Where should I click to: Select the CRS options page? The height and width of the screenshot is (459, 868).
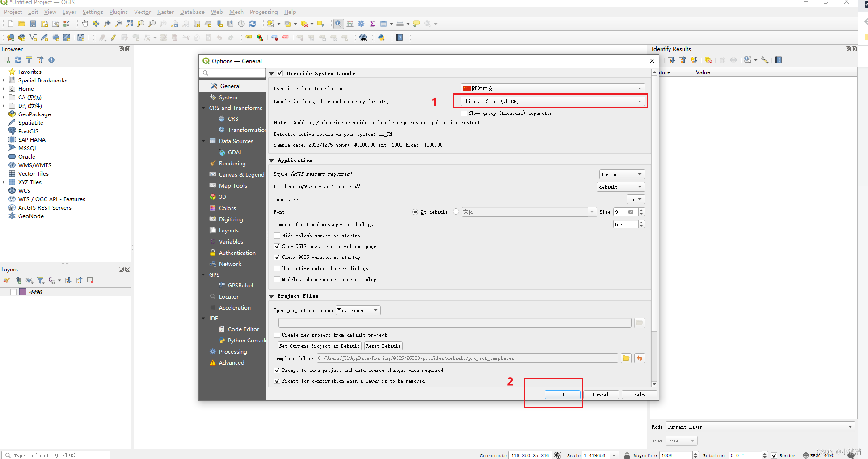pyautogui.click(x=232, y=118)
